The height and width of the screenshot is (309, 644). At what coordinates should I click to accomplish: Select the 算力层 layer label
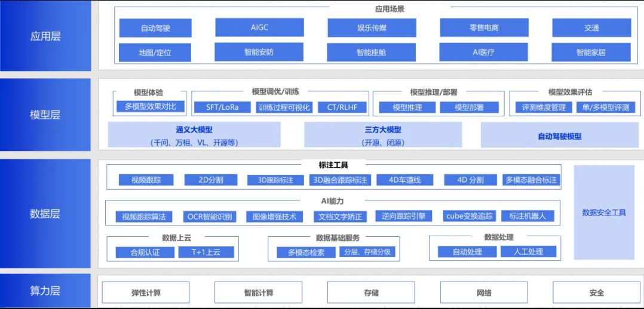click(45, 291)
